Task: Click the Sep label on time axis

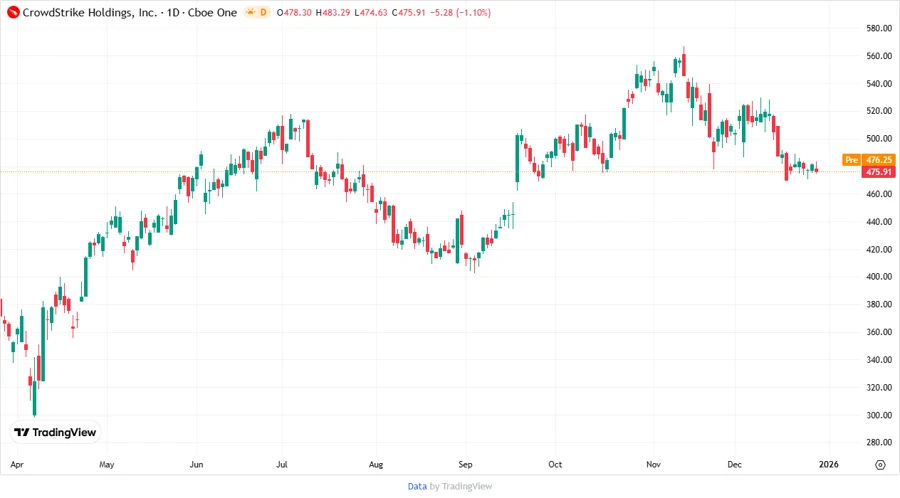Action: pos(465,464)
